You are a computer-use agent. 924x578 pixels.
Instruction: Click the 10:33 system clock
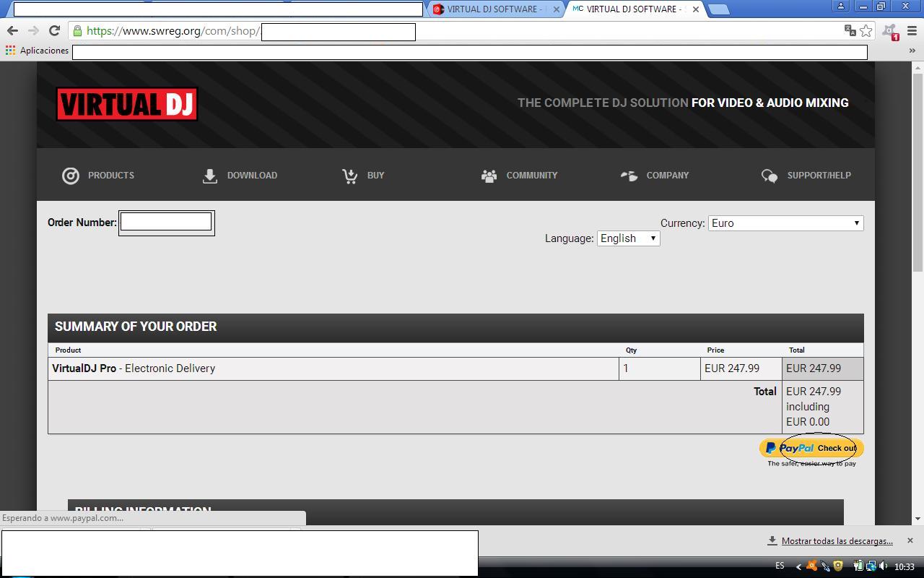tap(905, 566)
